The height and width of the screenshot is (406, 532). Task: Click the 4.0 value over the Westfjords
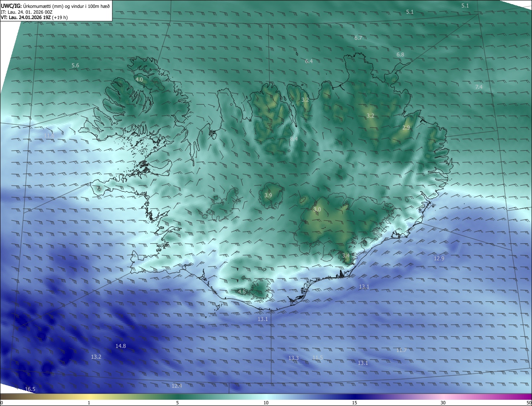pyautogui.click(x=139, y=79)
